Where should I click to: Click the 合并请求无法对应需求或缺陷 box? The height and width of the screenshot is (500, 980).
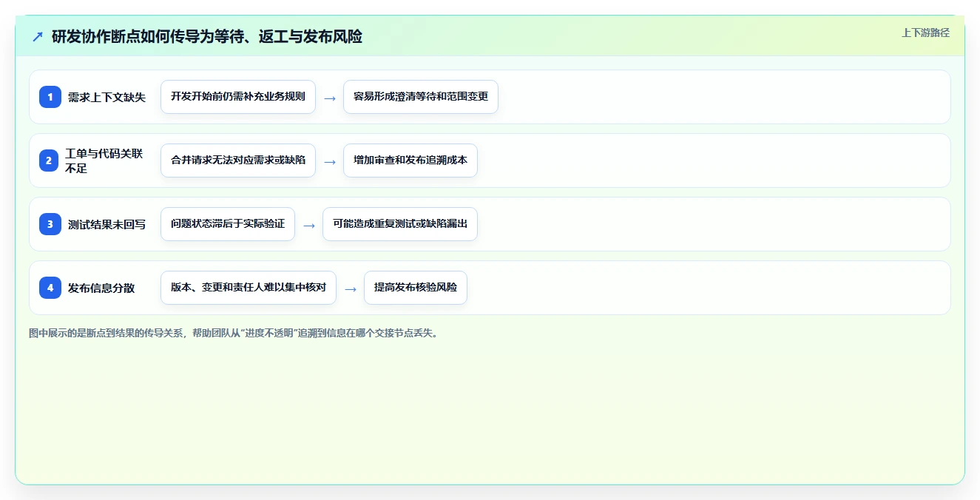[238, 161]
